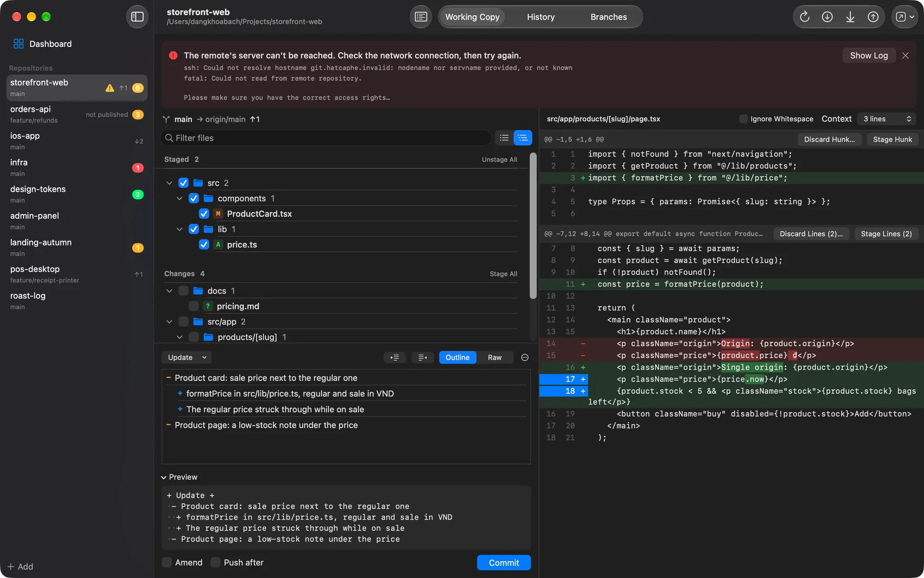Open the external app share dropdown

point(905,17)
